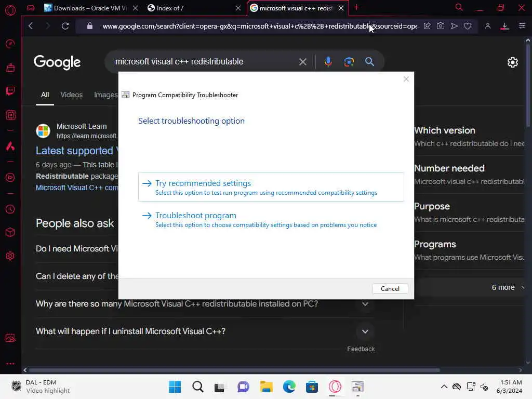Open Easy Setup menu icon
Viewport: 532px width, 399px height.
coord(522,26)
